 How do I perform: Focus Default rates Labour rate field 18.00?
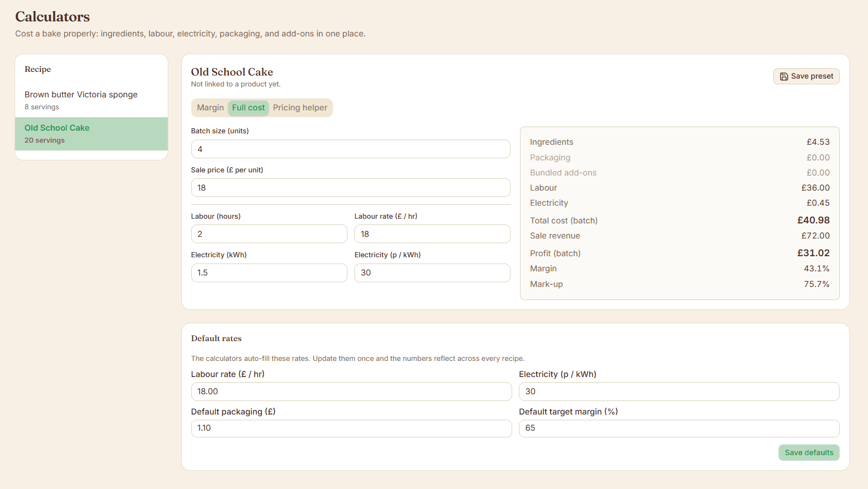tap(351, 392)
